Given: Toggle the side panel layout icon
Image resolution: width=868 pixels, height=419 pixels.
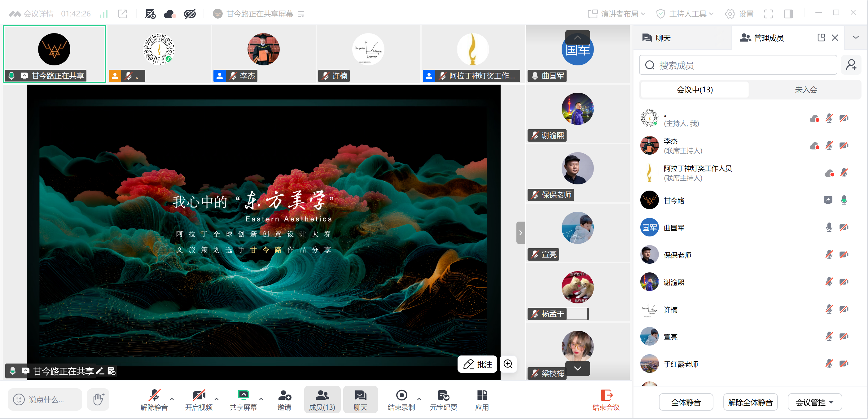Looking at the screenshot, I should [788, 14].
